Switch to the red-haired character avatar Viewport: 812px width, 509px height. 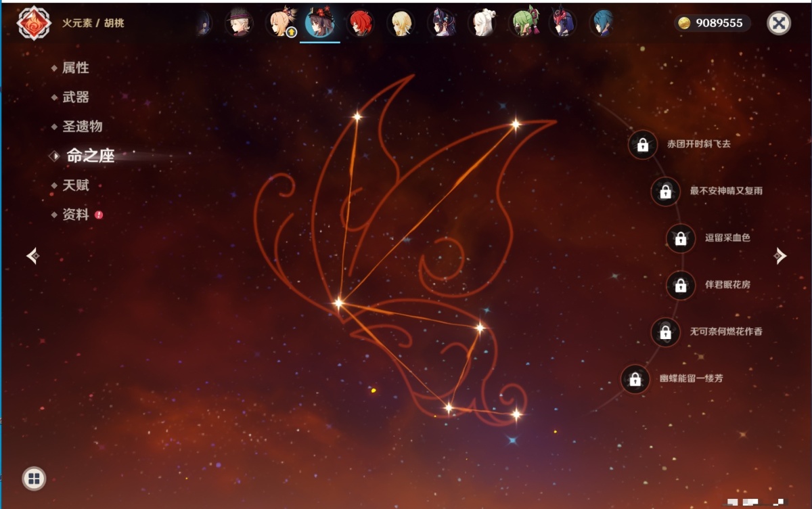coord(360,23)
